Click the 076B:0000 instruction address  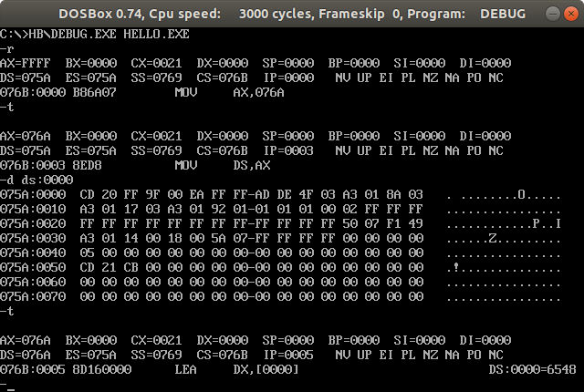(x=33, y=92)
